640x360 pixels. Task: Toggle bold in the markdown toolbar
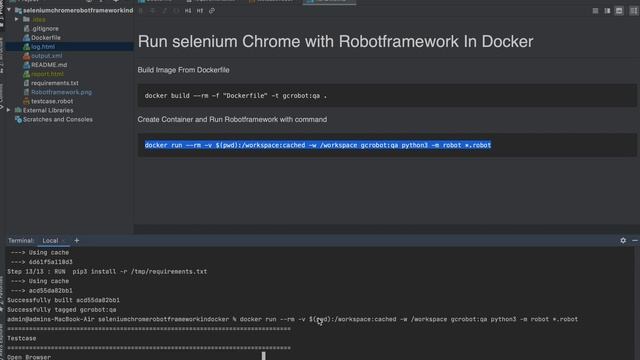pos(141,11)
